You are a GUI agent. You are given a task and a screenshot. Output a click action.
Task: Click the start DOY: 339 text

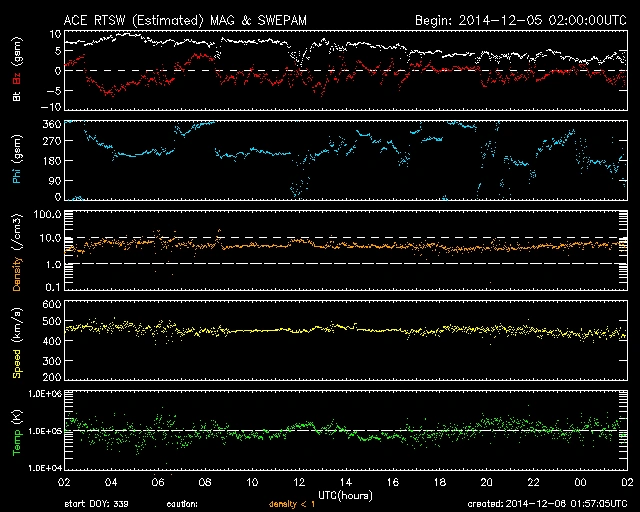98,505
